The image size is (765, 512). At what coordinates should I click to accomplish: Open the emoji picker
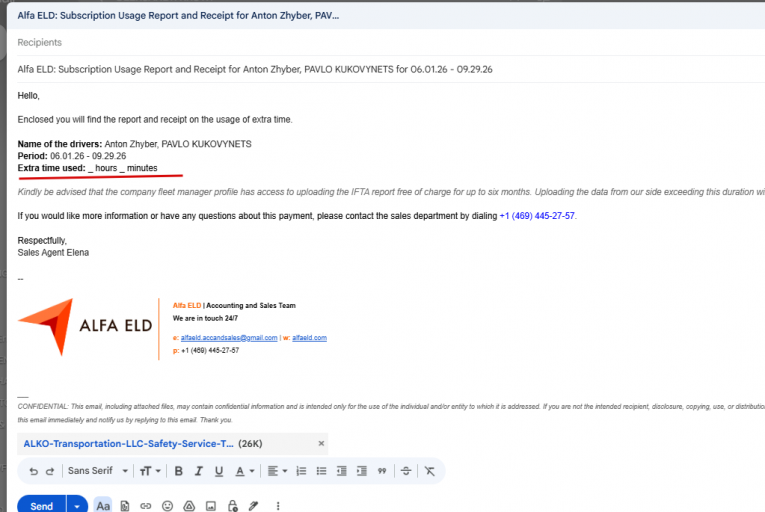[167, 506]
